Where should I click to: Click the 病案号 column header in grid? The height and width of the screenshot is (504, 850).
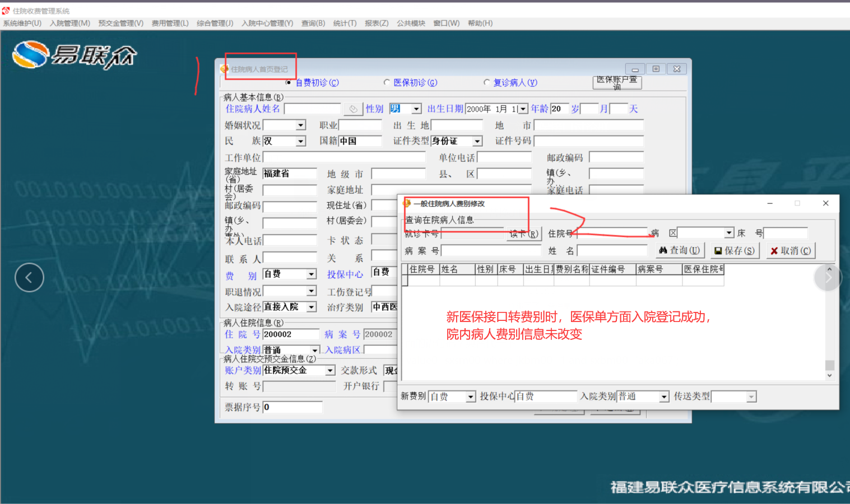coord(659,269)
